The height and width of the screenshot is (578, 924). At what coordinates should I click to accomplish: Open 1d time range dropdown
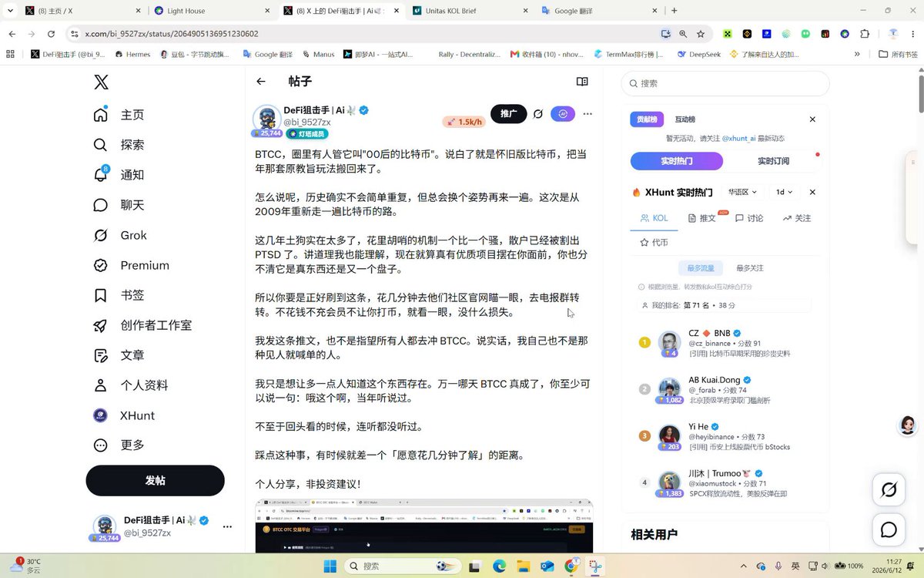[784, 192]
